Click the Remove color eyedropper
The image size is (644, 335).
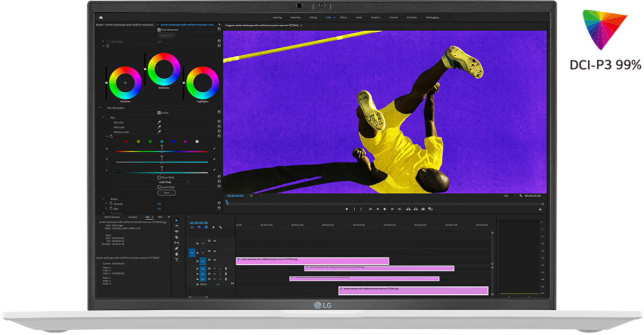pyautogui.click(x=159, y=132)
